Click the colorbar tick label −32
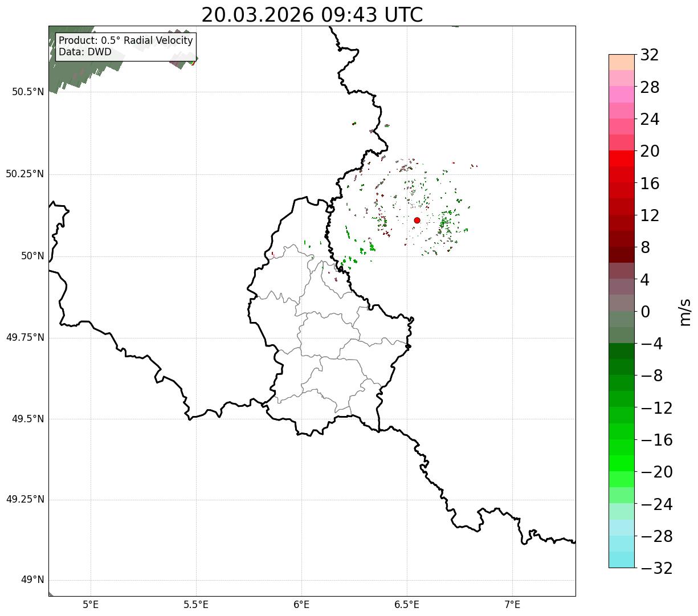Viewport: 698px width, 616px height. click(x=656, y=568)
